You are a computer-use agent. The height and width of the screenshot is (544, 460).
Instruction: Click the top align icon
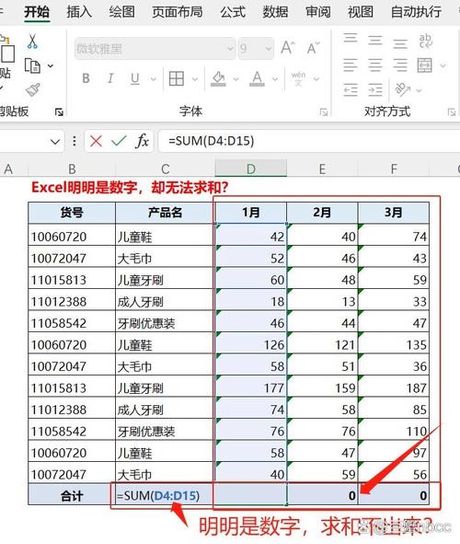[x=350, y=37]
